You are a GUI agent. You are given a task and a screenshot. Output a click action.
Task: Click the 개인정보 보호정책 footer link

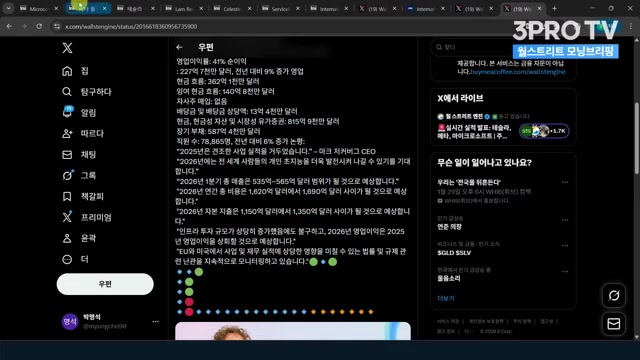coord(486,322)
